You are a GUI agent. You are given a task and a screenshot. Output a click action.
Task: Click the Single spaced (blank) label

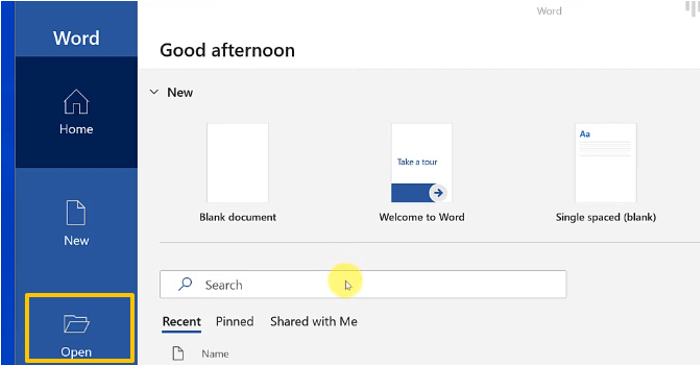click(x=605, y=217)
